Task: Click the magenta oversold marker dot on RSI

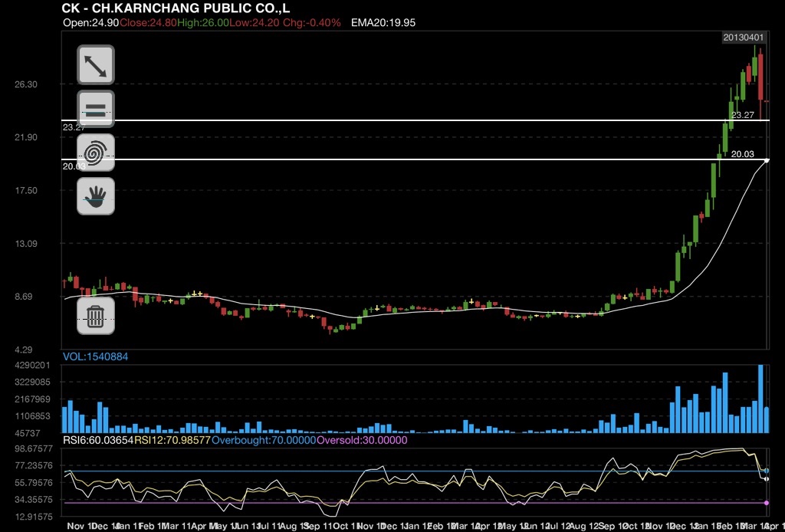Action: (x=767, y=502)
